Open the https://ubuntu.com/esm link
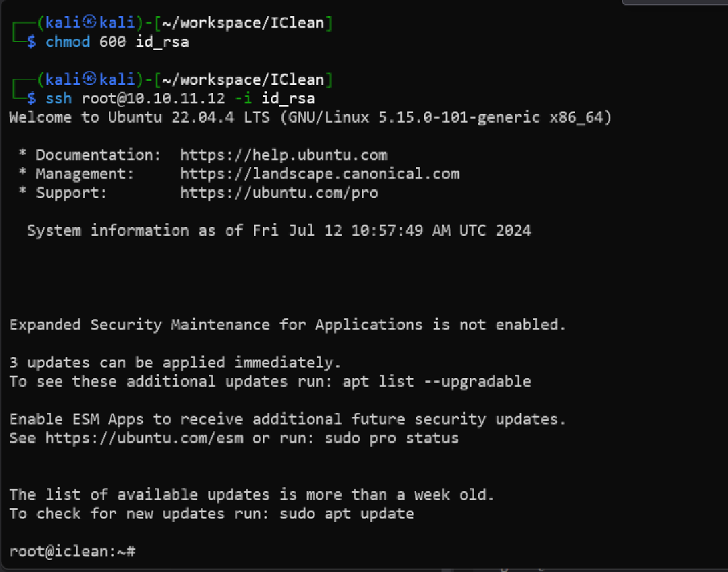This screenshot has width=728, height=572. (144, 439)
